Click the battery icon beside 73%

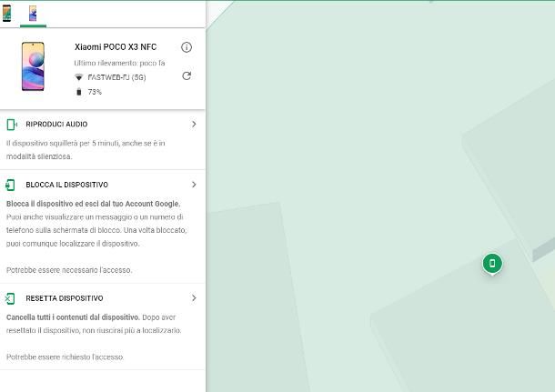[78, 92]
